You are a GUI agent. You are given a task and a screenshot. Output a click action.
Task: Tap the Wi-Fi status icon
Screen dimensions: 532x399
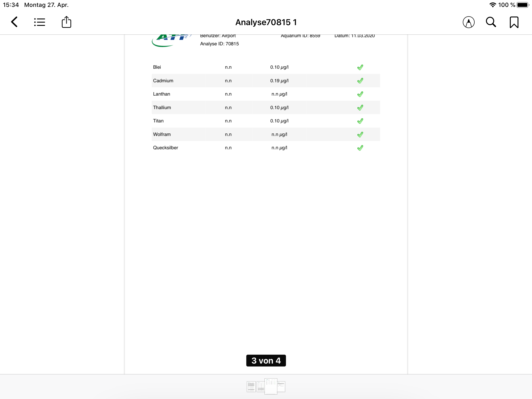point(492,5)
